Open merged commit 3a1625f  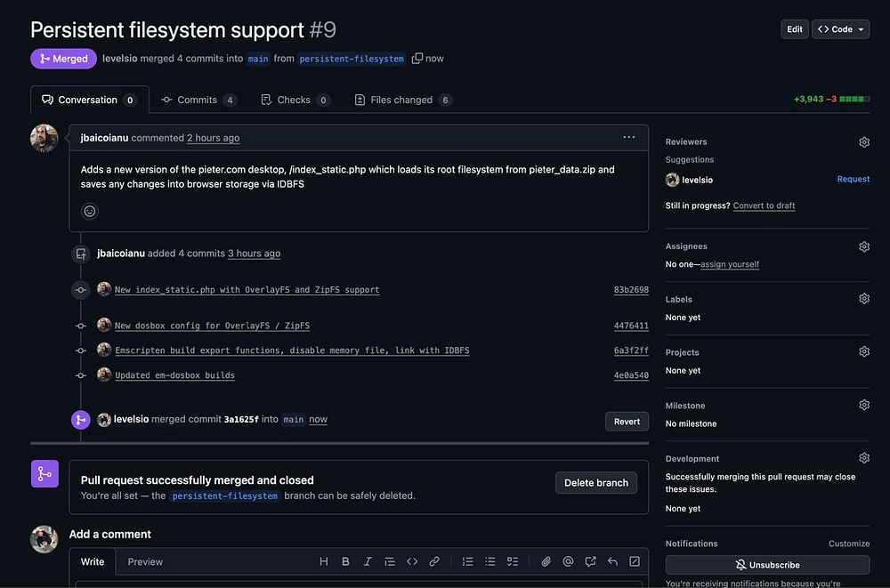(x=240, y=420)
